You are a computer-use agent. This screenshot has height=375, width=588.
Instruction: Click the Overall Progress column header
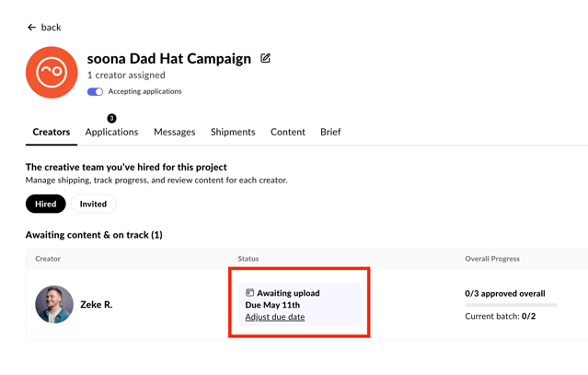492,259
